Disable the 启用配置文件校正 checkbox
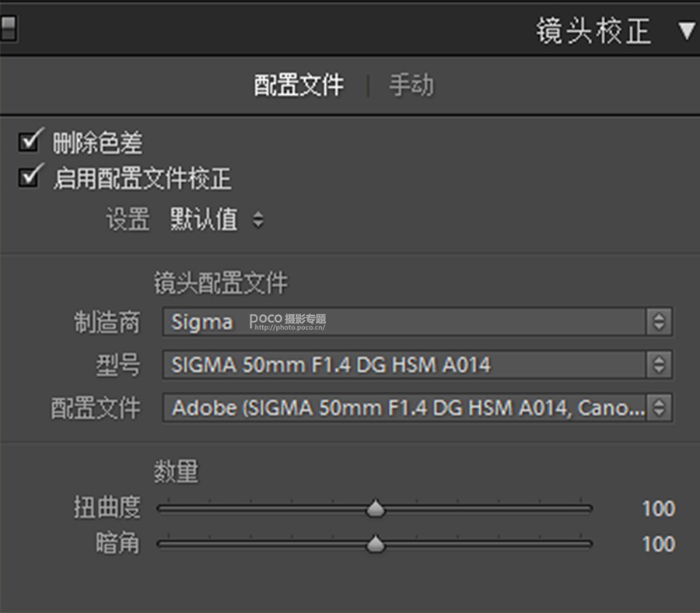 (30, 177)
